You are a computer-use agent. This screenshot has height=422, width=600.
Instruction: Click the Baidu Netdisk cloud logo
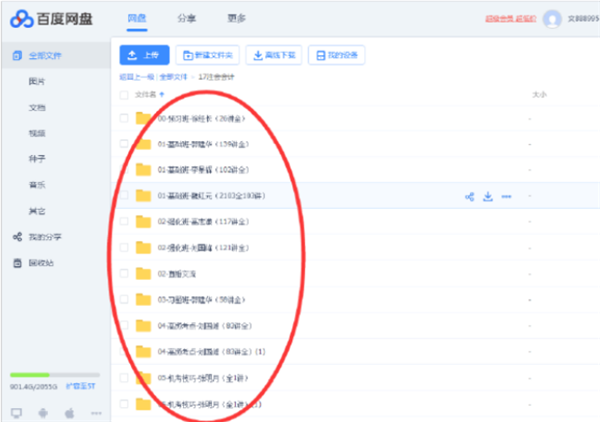click(22, 19)
